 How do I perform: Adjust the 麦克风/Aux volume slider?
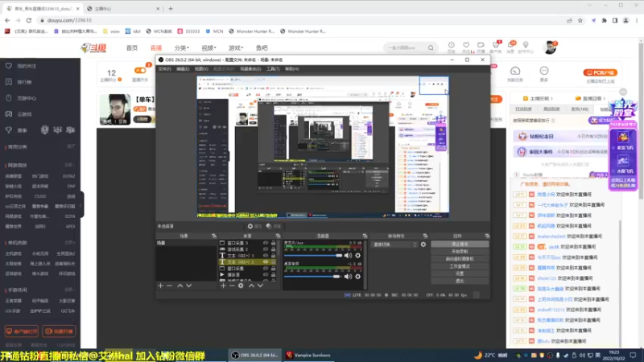tap(313, 255)
